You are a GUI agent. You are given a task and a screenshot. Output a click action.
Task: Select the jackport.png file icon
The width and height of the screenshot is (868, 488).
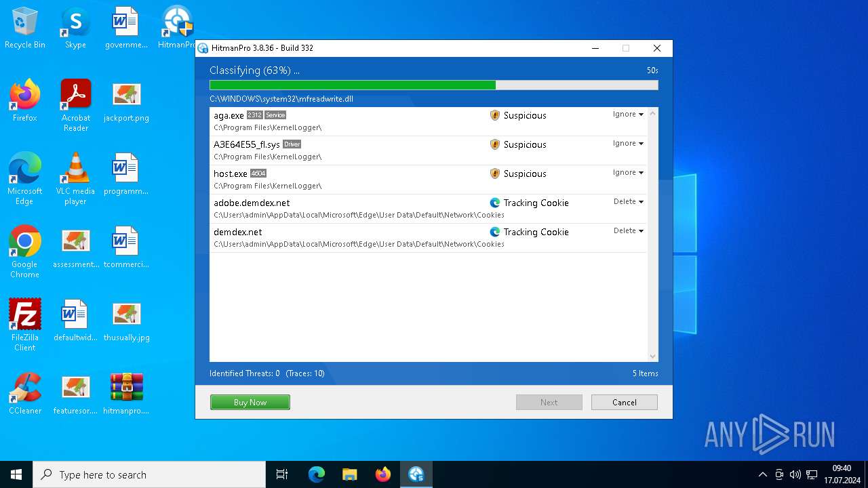pos(126,101)
